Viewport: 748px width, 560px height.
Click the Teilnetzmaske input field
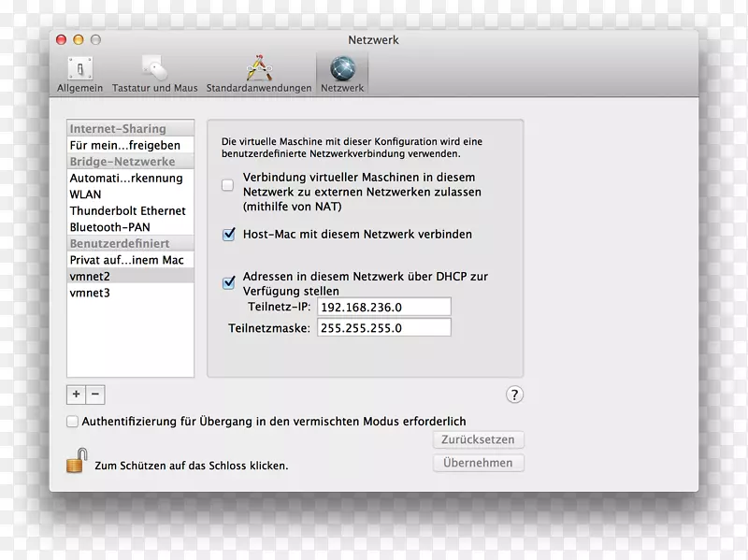[383, 327]
